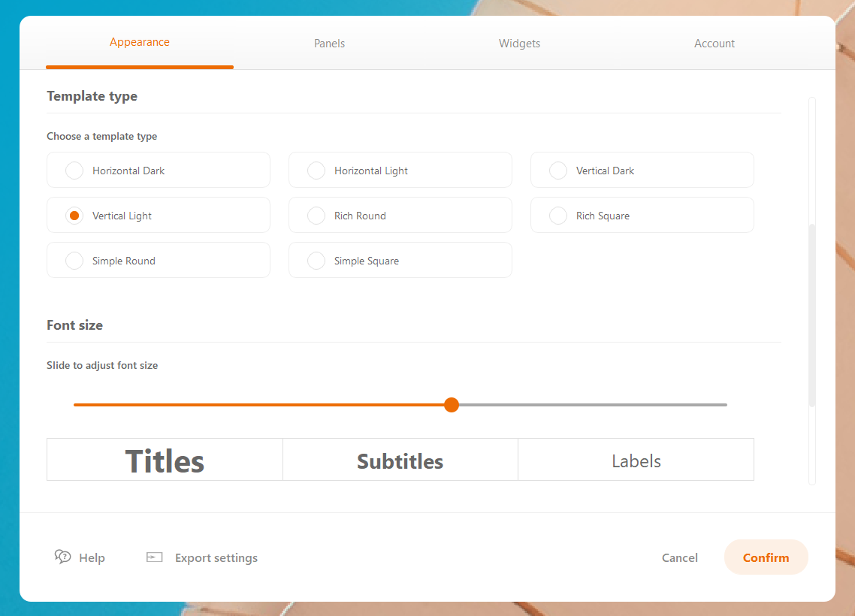The height and width of the screenshot is (616, 855).
Task: Open the Appearance tab
Action: [x=140, y=43]
